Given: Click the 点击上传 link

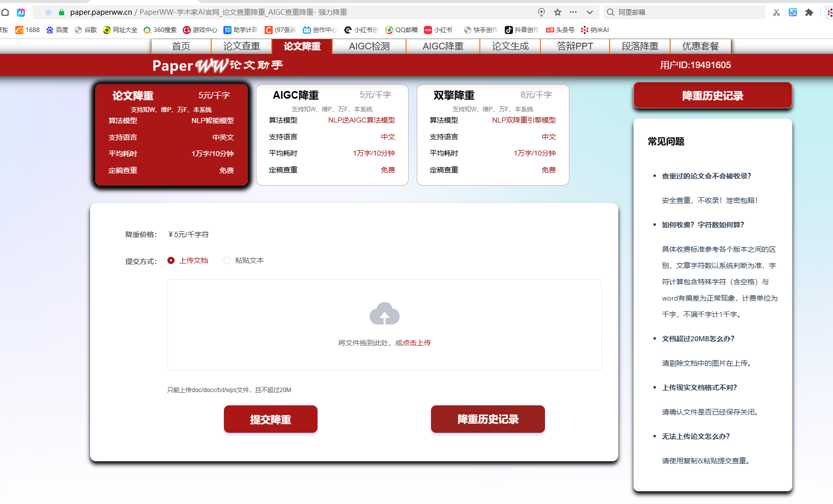Looking at the screenshot, I should (x=416, y=342).
